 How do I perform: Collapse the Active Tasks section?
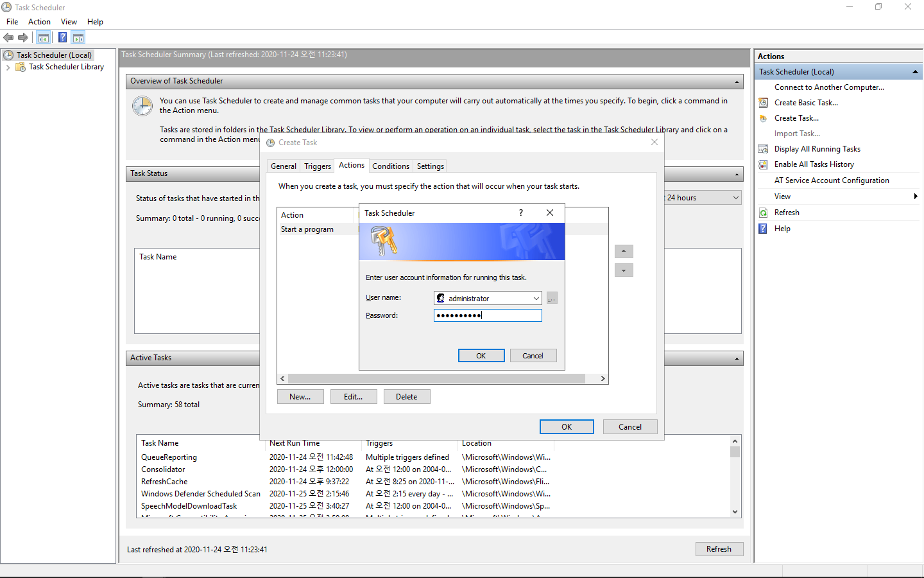coord(737,358)
